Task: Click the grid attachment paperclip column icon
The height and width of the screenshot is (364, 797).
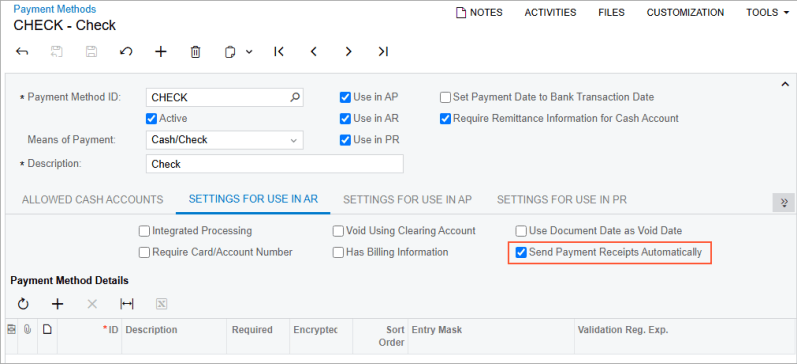Action: 27,330
